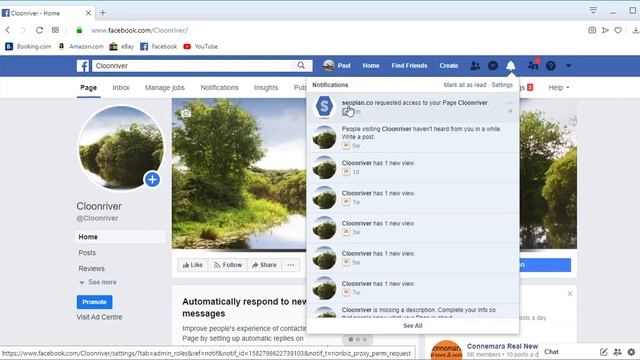Open the speed dial grid icon

(x=56, y=30)
